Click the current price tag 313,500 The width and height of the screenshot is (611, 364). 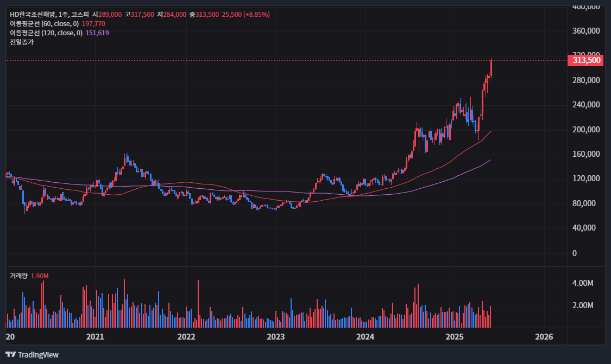[x=585, y=60]
